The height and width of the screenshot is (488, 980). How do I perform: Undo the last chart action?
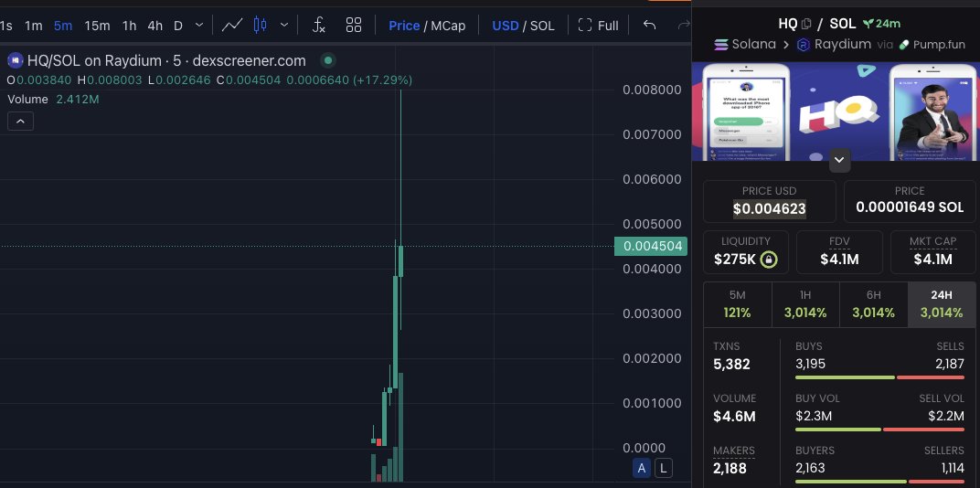tap(649, 25)
